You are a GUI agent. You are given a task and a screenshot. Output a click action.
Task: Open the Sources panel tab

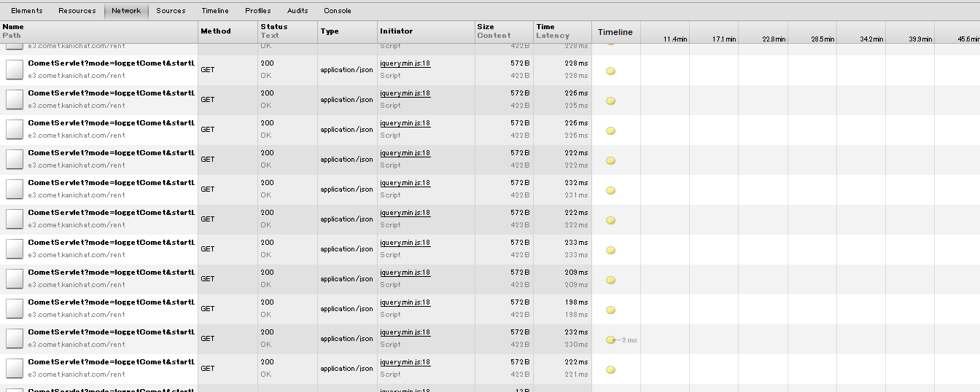(171, 11)
